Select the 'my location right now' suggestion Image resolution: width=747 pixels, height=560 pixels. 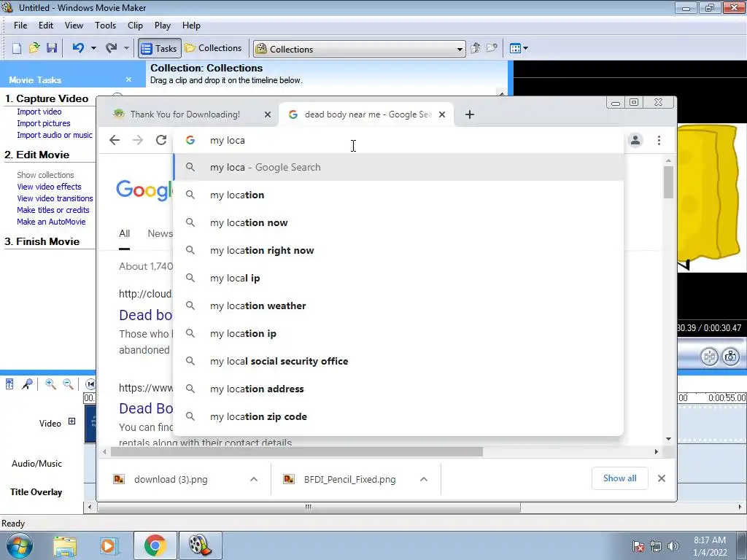pos(398,251)
